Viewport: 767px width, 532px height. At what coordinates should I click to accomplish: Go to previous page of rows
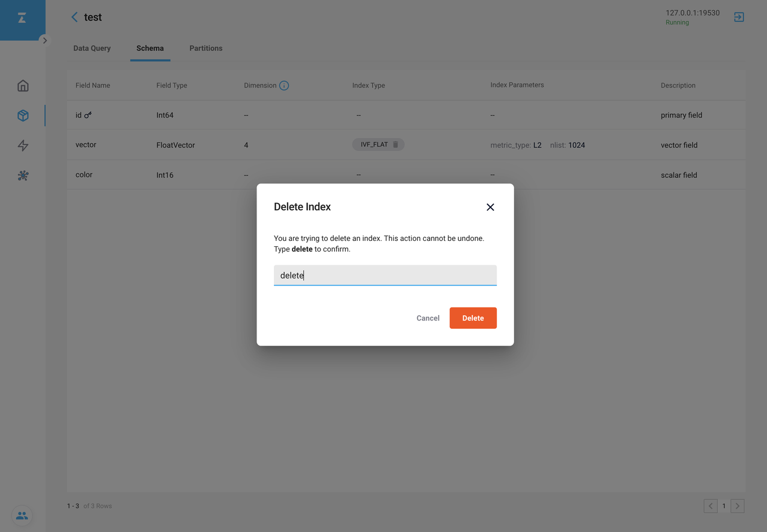[x=711, y=506]
